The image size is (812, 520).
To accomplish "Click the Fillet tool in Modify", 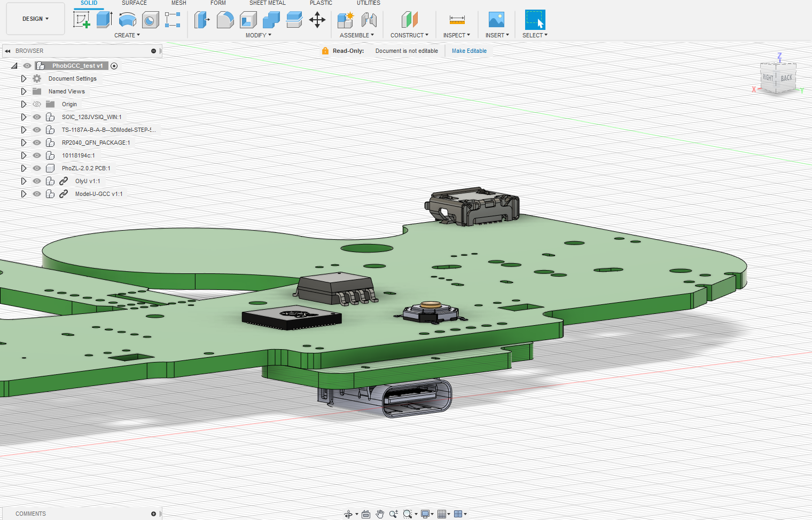I will tap(225, 20).
